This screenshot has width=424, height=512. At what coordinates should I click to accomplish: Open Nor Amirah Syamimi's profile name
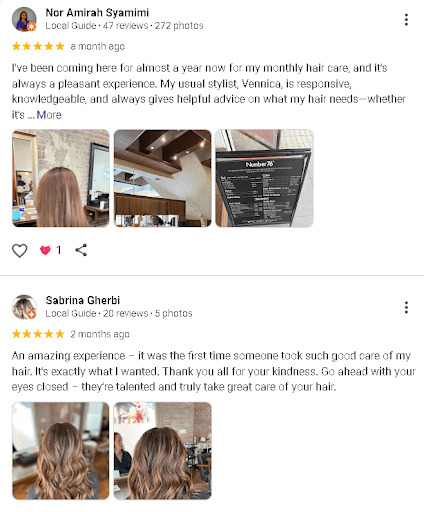tap(97, 13)
